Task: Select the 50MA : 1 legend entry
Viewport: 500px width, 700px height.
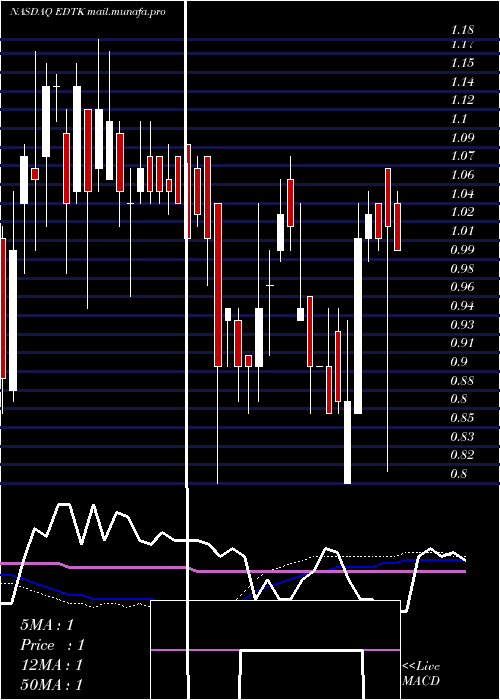Action: point(52,685)
